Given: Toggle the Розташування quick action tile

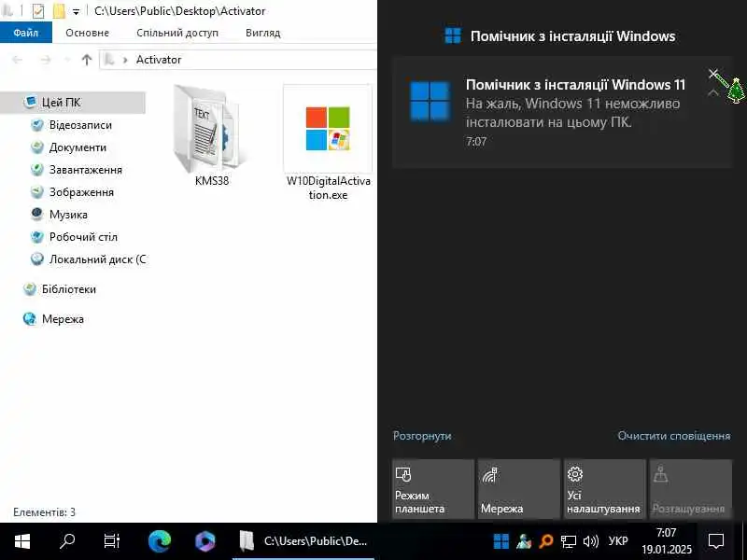Looking at the screenshot, I should point(691,488).
